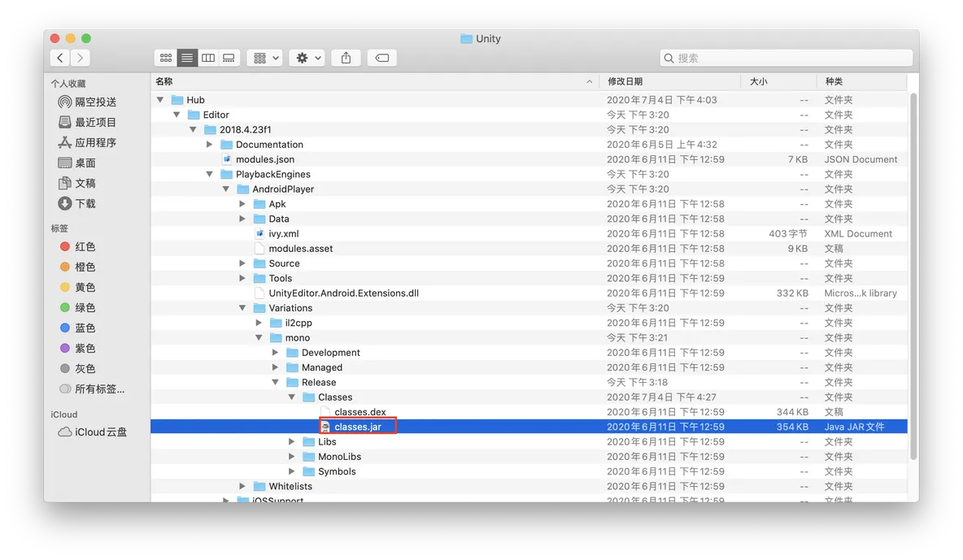The image size is (963, 560).
Task: Select the green tag (绿色)
Action: (77, 307)
